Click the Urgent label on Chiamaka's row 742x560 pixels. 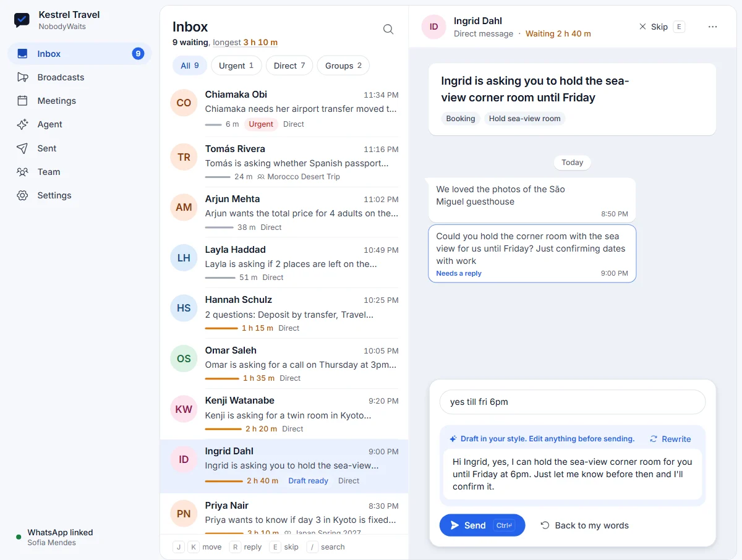[261, 124]
